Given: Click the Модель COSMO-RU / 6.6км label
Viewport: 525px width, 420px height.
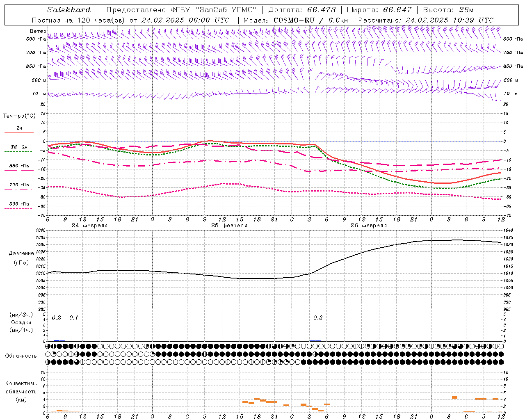Looking at the screenshot, I should 295,20.
